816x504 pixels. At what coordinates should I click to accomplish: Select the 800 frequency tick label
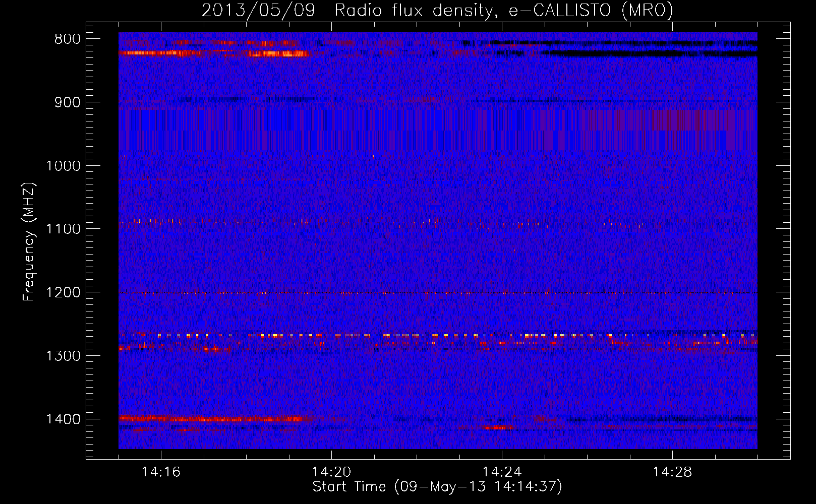67,39
